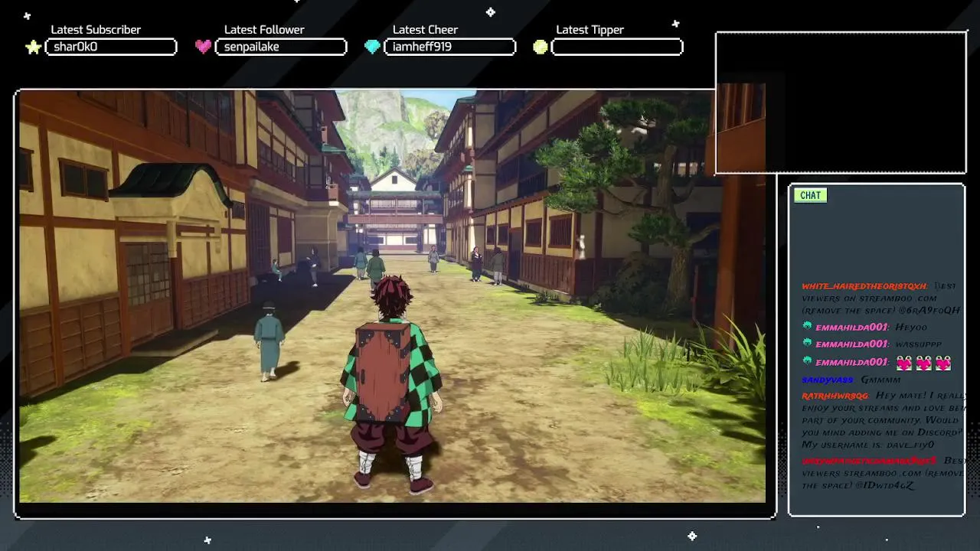The height and width of the screenshot is (551, 980).
Task: Click last heart emote in emmahilda001's message
Action: coord(942,363)
